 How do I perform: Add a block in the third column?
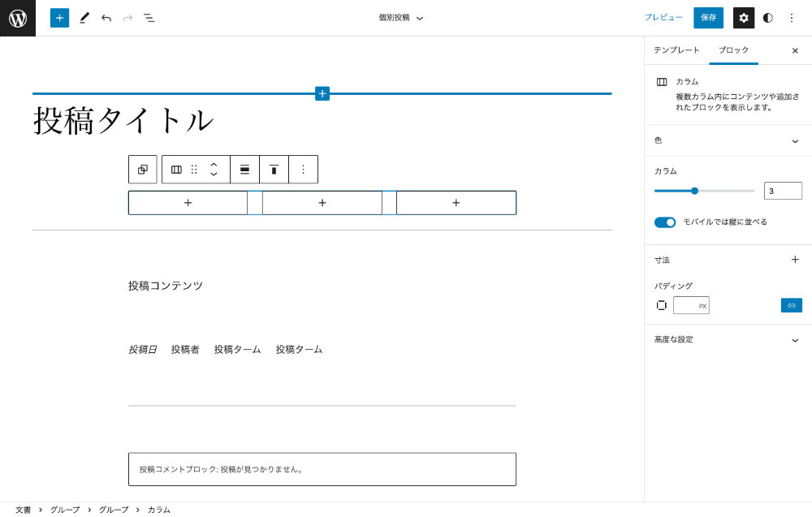(456, 203)
